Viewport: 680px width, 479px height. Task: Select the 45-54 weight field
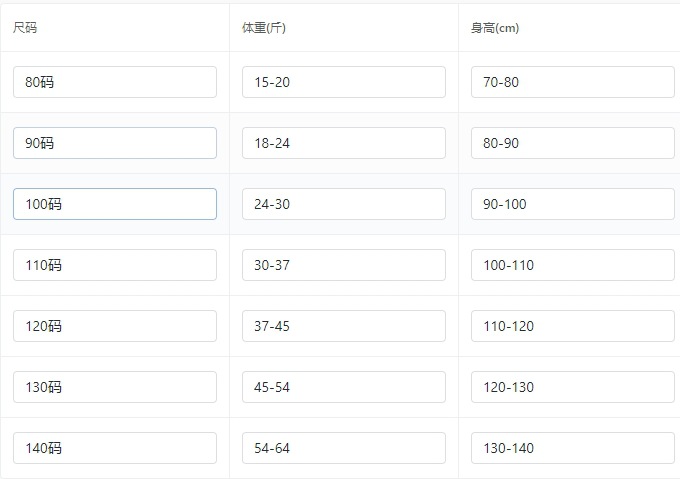pos(344,387)
